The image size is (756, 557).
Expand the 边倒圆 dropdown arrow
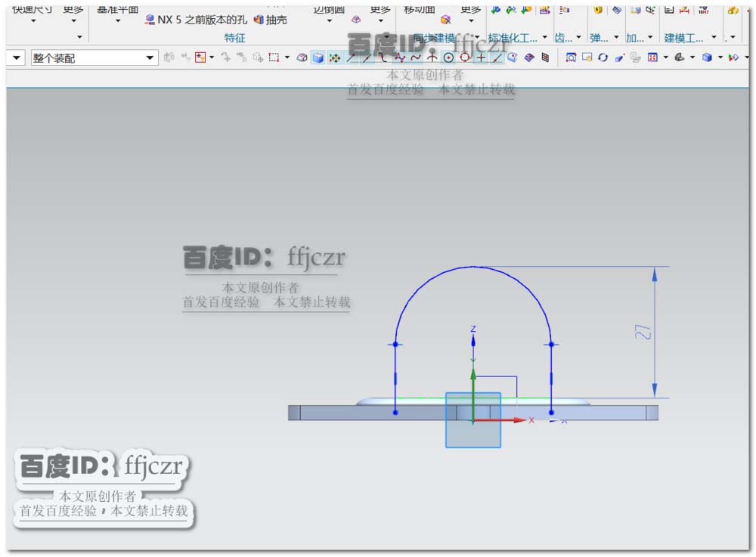(x=330, y=21)
